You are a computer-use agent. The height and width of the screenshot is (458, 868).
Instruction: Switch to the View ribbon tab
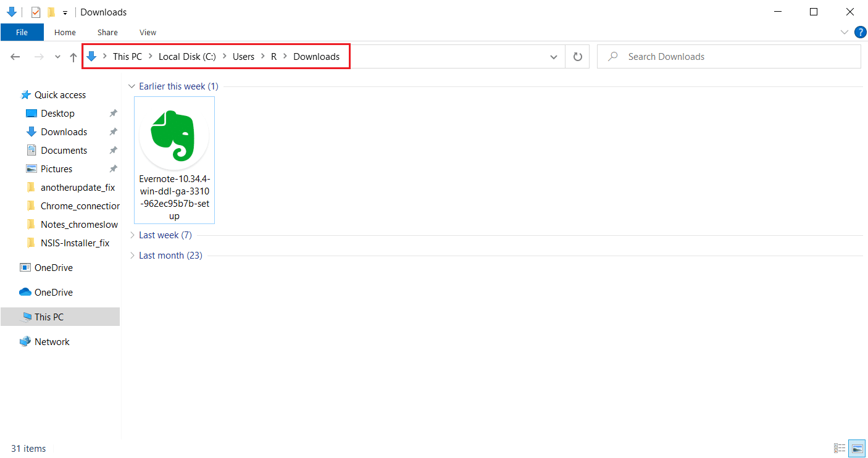tap(148, 32)
